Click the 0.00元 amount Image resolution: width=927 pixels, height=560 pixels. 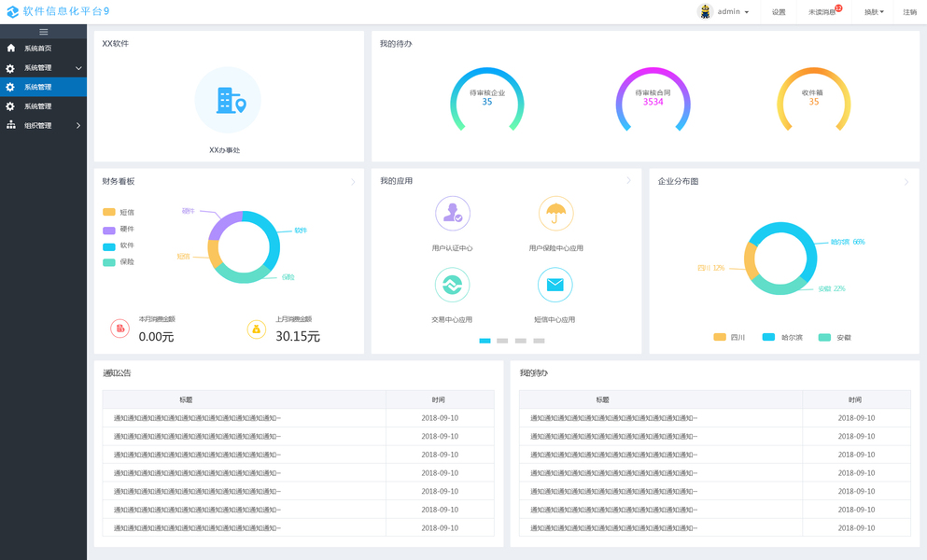[x=156, y=337]
